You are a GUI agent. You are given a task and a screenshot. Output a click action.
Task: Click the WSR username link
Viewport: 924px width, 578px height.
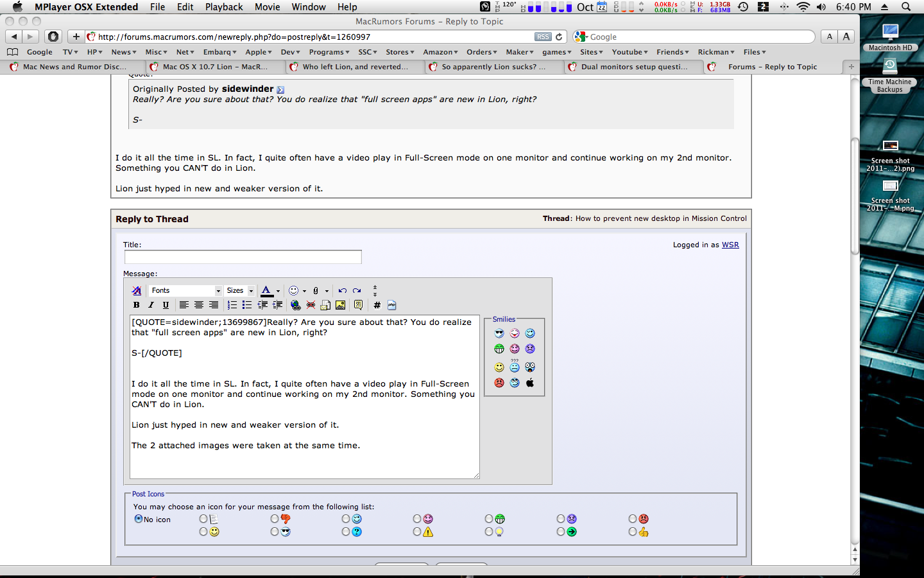[x=730, y=245]
